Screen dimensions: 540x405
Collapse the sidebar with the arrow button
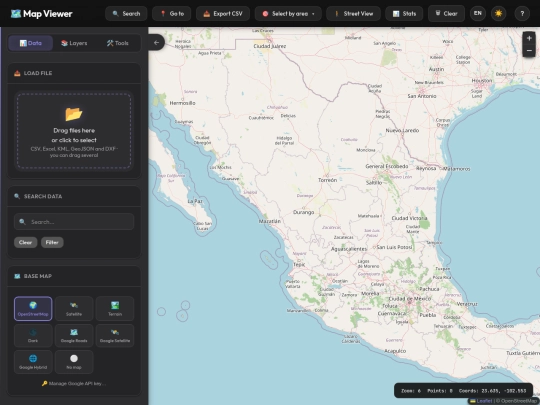pyautogui.click(x=156, y=42)
